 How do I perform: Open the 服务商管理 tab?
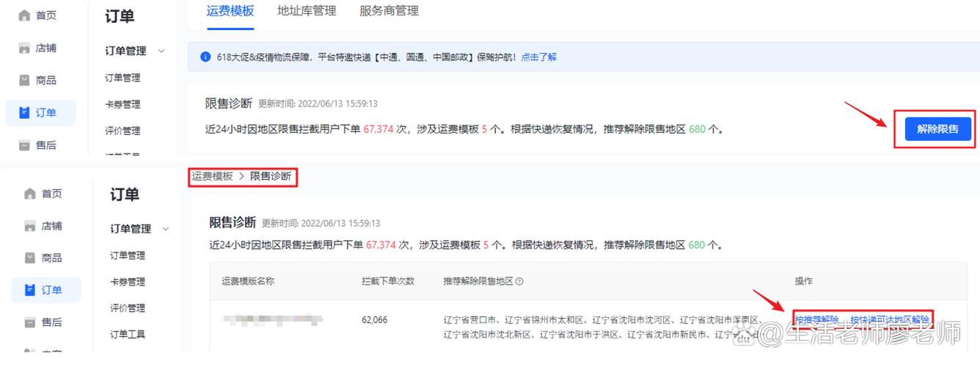click(390, 10)
